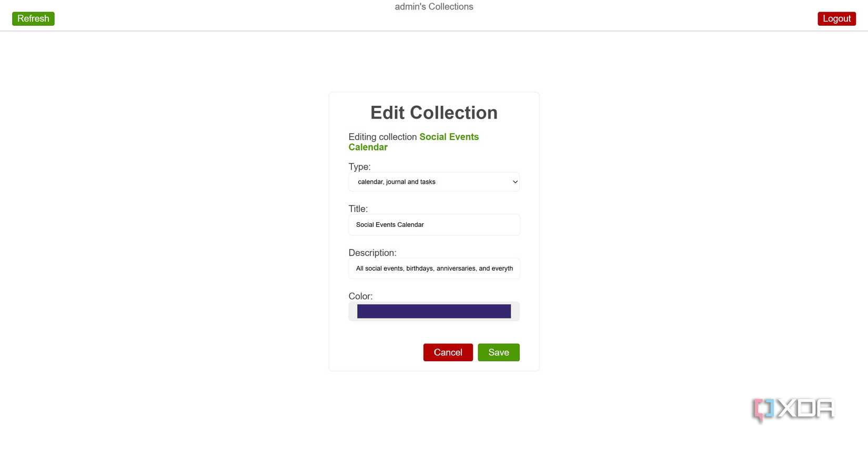Click the 'Color:' field label
This screenshot has height=457, width=868.
click(x=360, y=296)
